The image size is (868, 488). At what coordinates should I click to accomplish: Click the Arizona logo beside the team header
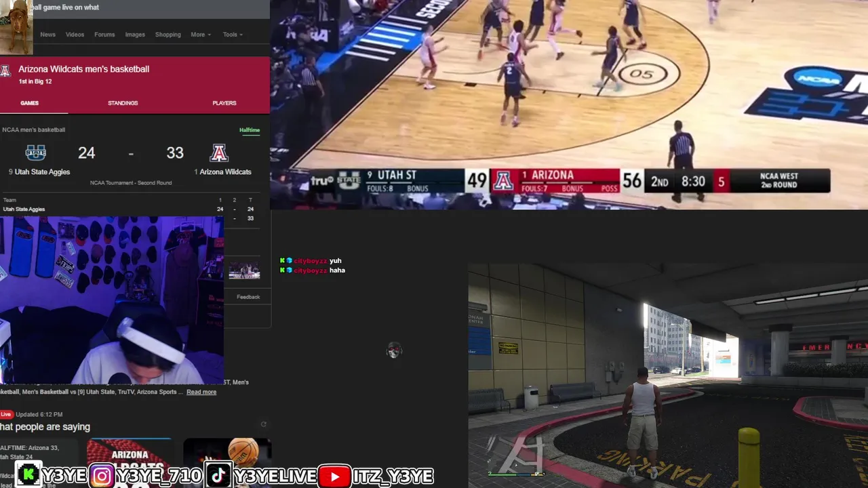coord(5,71)
